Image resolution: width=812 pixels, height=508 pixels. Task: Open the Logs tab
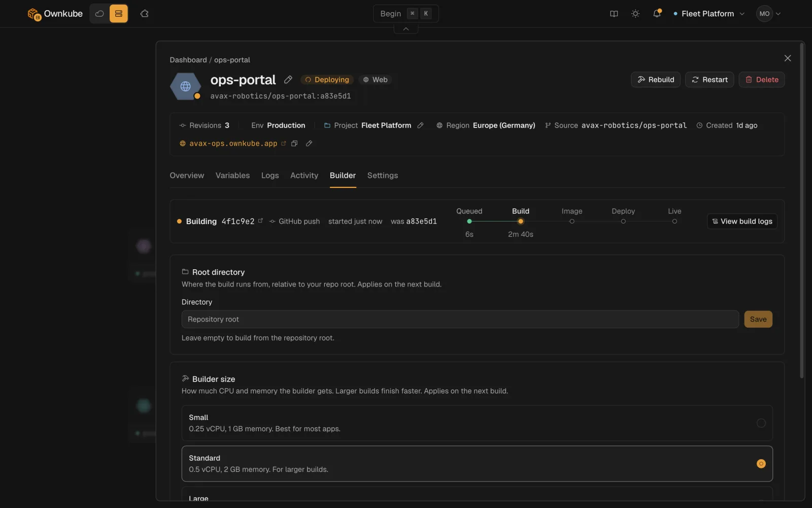(x=270, y=175)
